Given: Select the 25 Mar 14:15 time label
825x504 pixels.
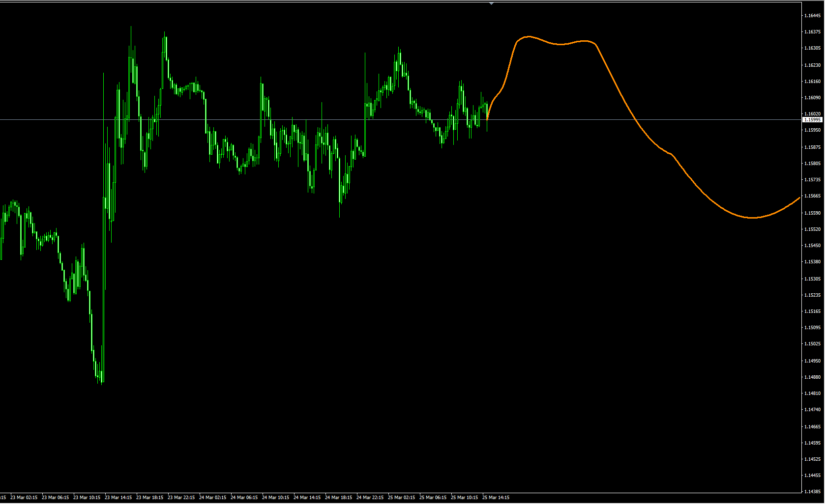Looking at the screenshot, I should 496,498.
